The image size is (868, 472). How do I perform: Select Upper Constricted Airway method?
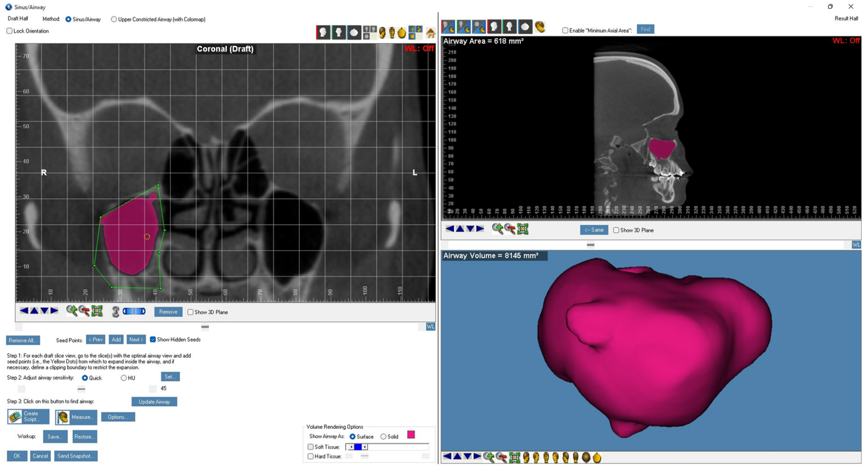click(114, 19)
